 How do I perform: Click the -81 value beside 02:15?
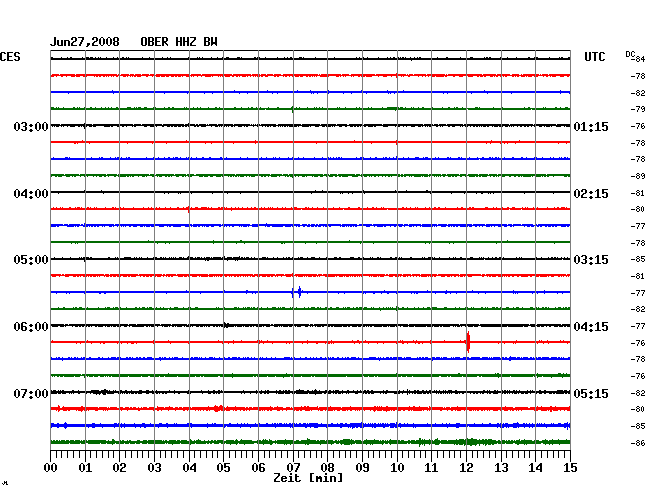tap(638, 193)
